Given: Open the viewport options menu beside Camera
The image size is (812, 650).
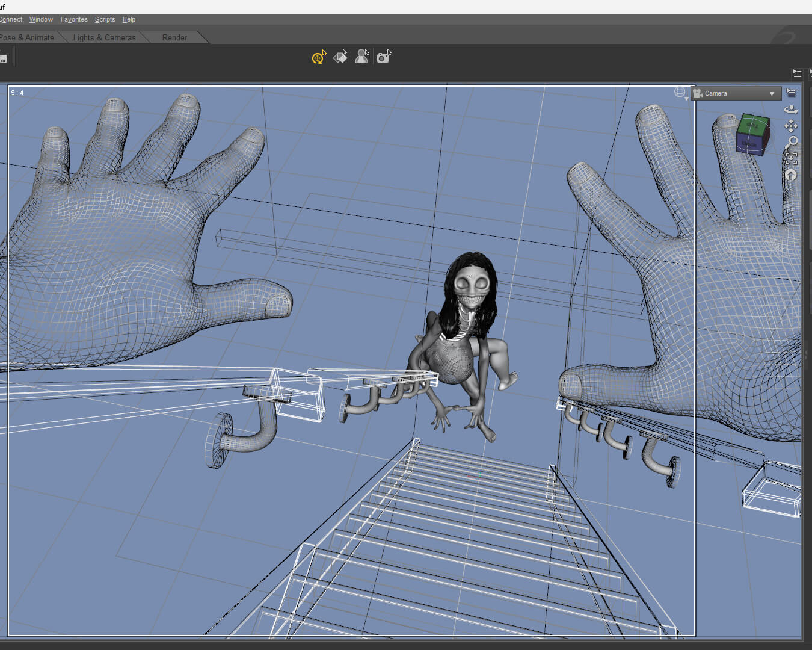Looking at the screenshot, I should pos(791,93).
